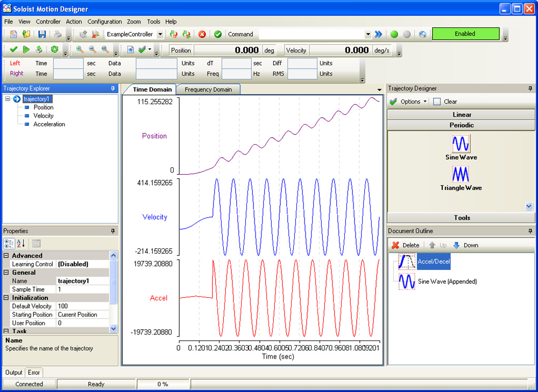Click the green checkmark acknowledge icon
This screenshot has height=392, width=538.
click(x=218, y=34)
